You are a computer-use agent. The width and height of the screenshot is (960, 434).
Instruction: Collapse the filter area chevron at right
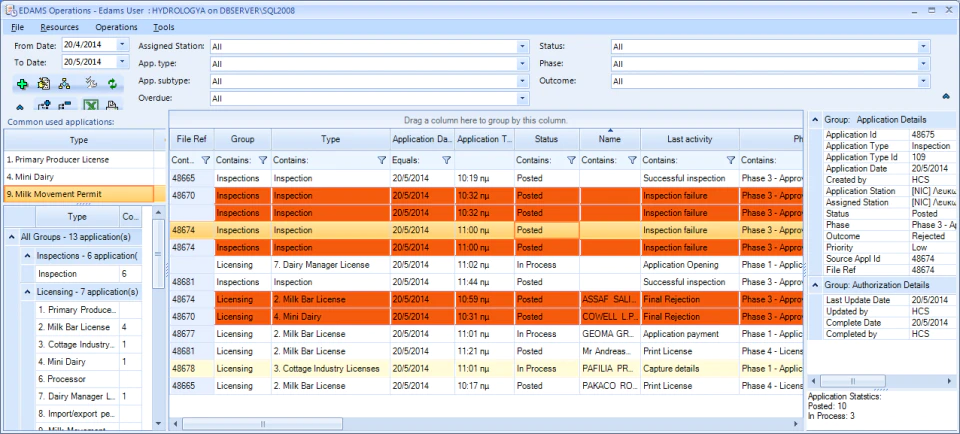click(946, 96)
